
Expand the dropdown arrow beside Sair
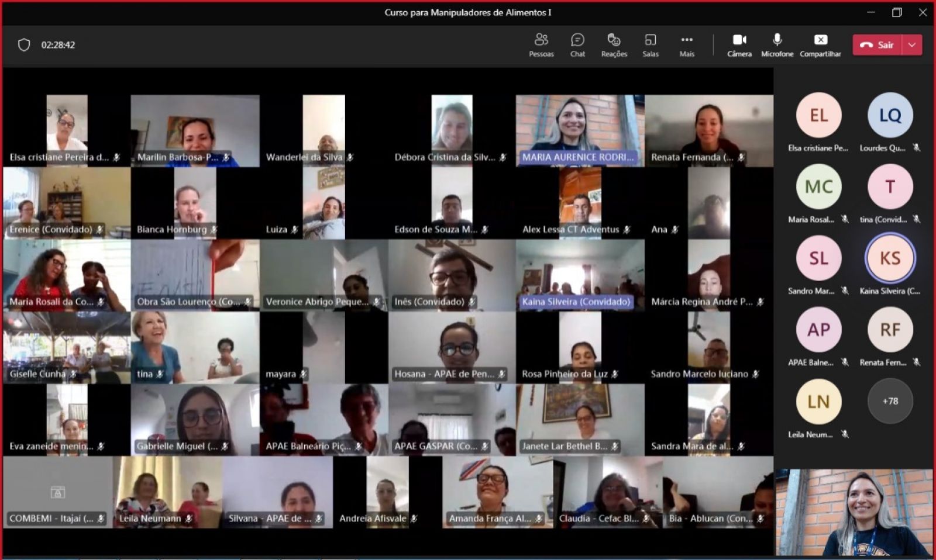point(912,45)
